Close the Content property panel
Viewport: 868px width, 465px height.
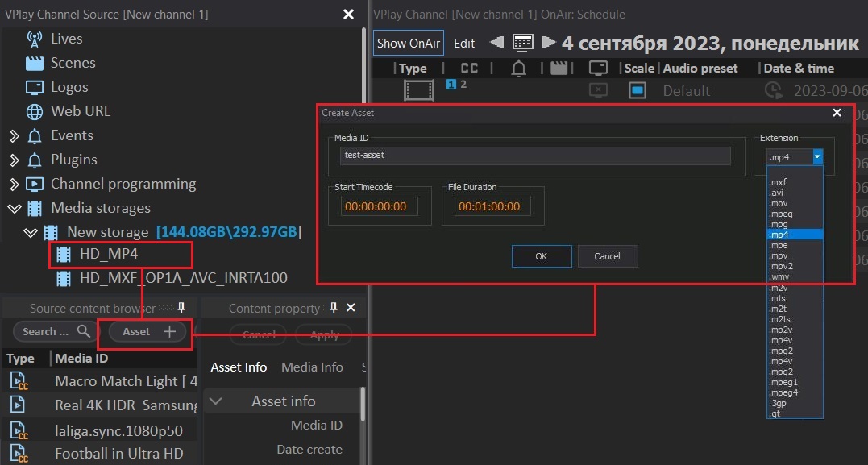(x=351, y=308)
